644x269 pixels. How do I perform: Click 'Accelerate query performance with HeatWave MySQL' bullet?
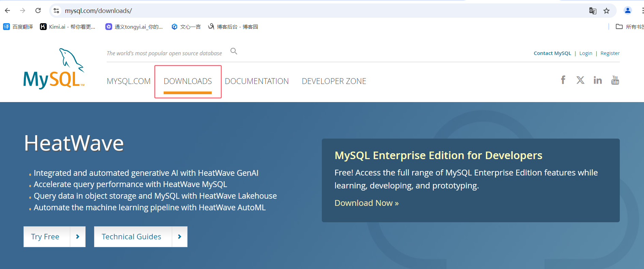tap(130, 184)
